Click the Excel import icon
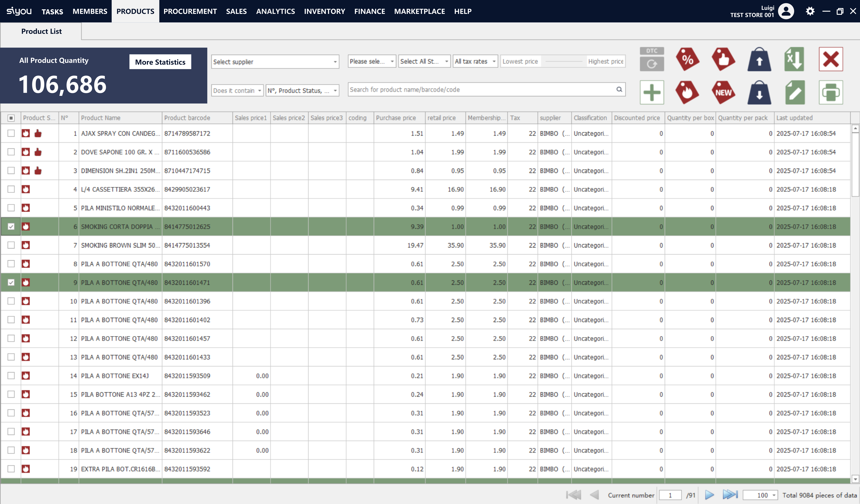The image size is (860, 504). pos(794,59)
